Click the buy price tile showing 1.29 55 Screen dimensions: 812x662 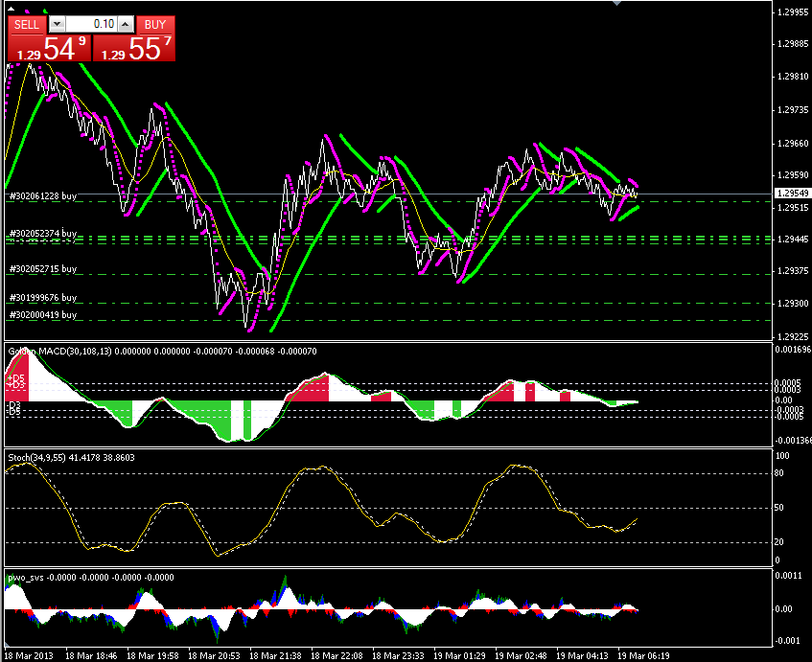134,48
